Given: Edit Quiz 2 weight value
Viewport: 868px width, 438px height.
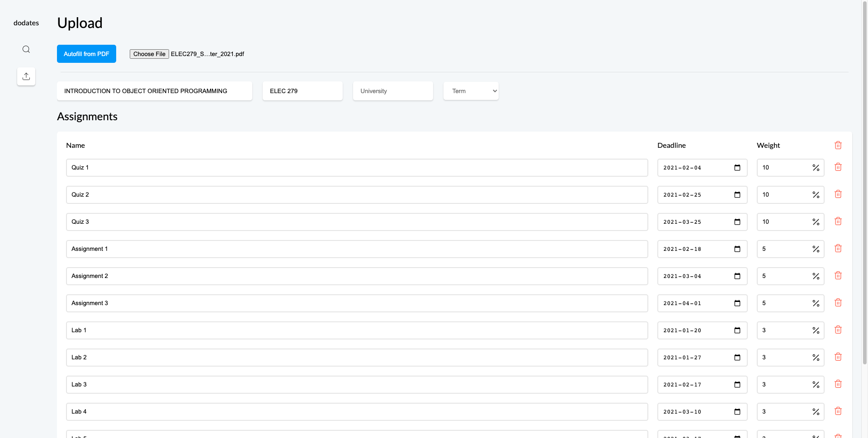Looking at the screenshot, I should (791, 195).
